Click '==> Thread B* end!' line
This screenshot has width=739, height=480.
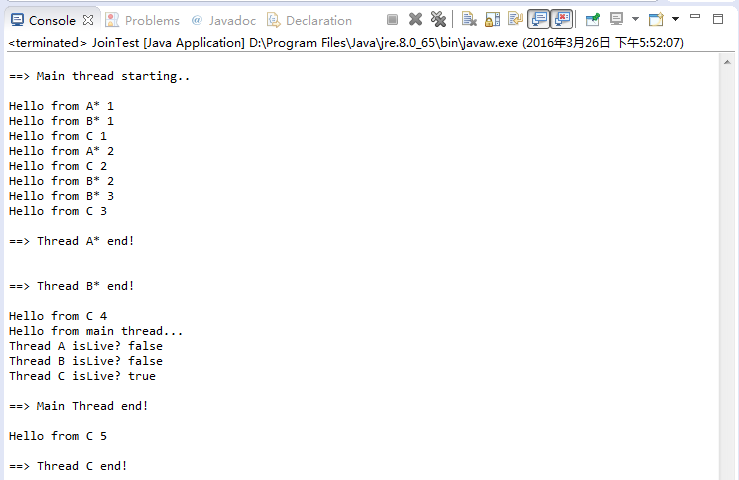pos(72,286)
